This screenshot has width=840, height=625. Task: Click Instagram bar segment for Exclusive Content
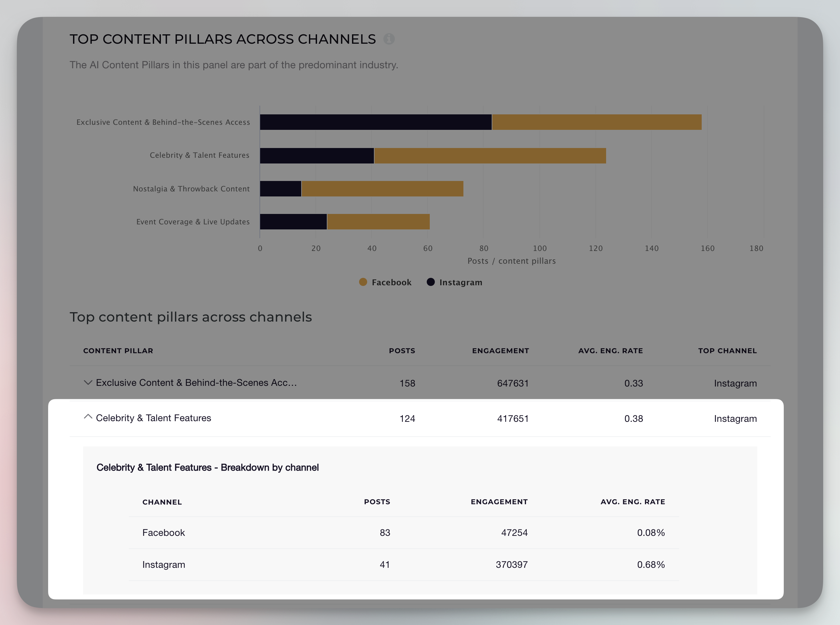point(376,122)
